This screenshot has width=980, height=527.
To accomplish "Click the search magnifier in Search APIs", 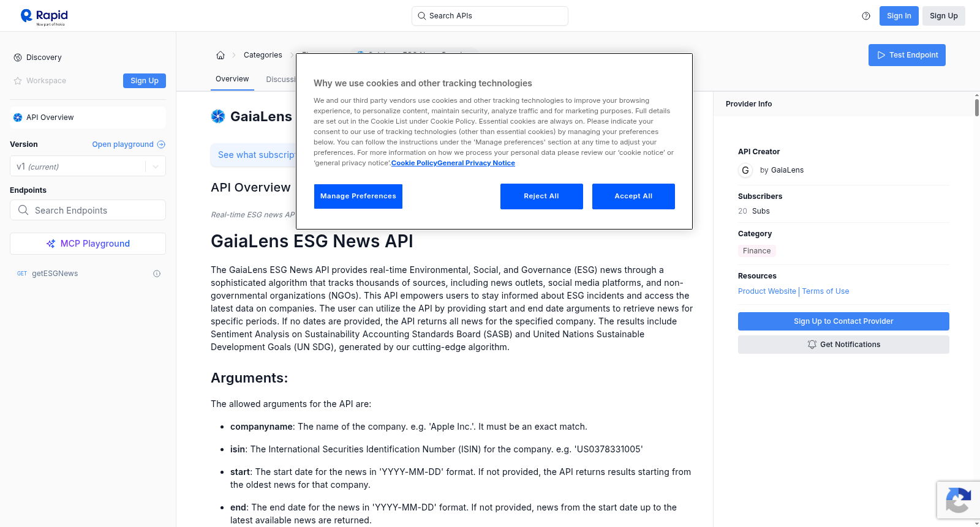I will (x=422, y=16).
